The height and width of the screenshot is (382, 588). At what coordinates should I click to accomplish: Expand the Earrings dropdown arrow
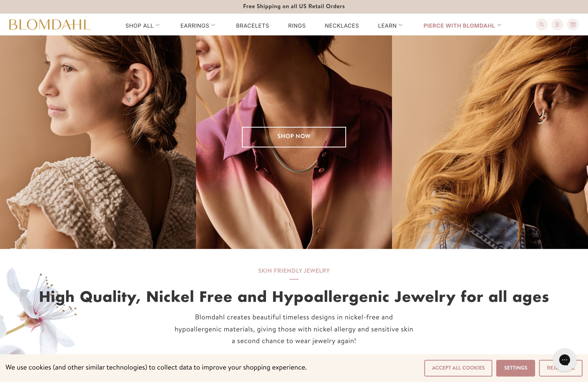click(x=213, y=25)
